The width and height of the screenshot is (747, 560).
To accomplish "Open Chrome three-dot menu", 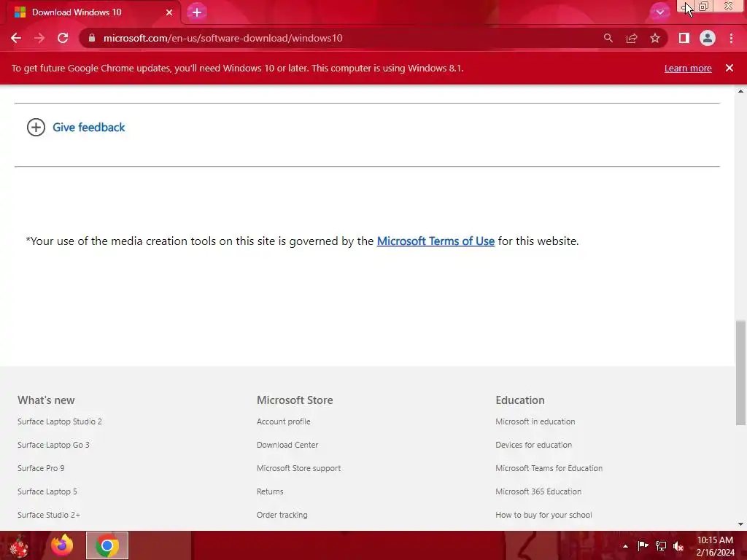I will [731, 38].
